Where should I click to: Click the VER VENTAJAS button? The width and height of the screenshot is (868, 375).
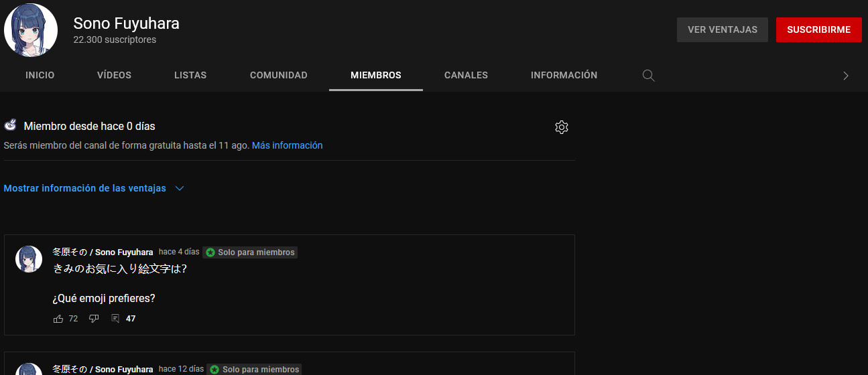click(723, 30)
